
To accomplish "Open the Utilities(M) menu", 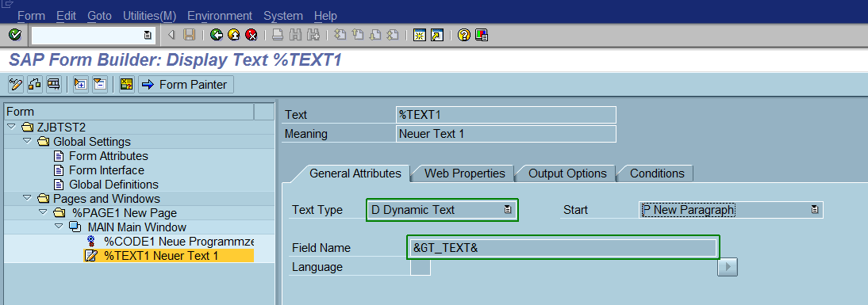I will [149, 16].
